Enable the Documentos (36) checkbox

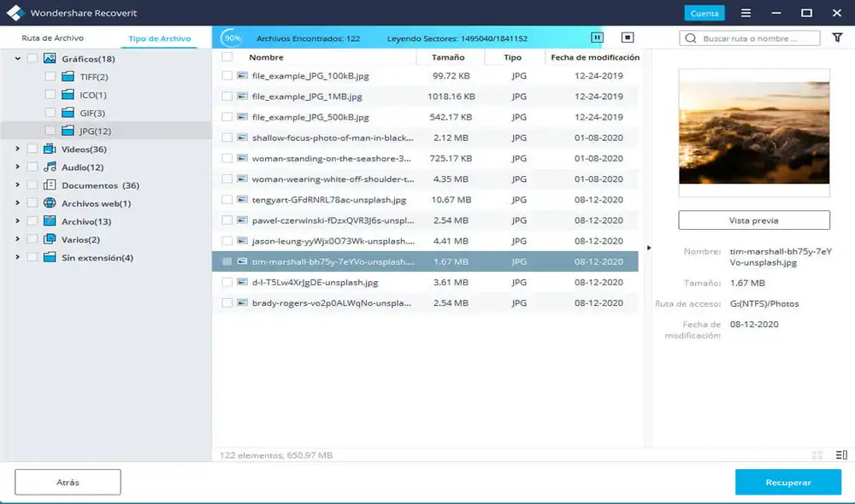[32, 185]
